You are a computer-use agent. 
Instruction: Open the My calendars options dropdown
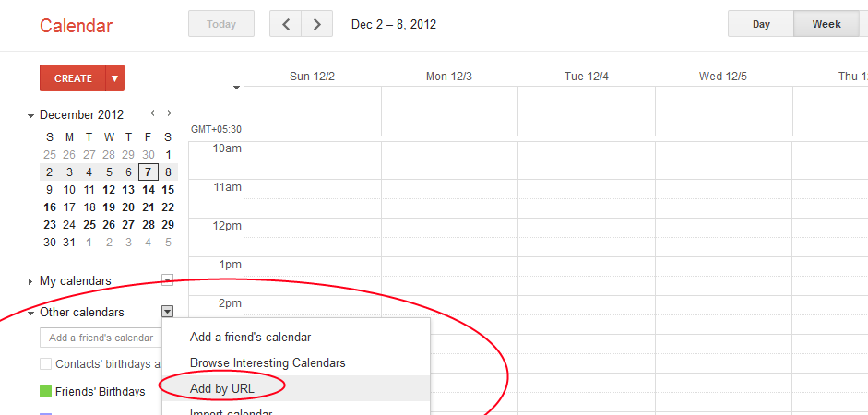point(167,280)
